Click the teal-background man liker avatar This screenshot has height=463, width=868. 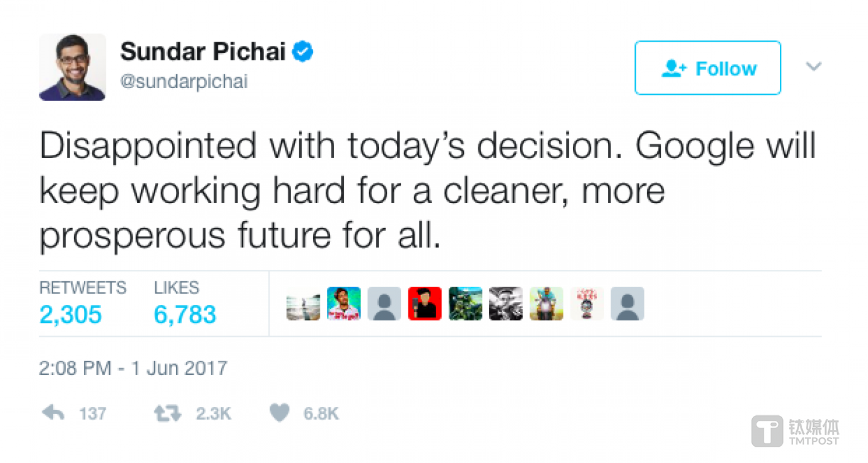[x=344, y=304]
